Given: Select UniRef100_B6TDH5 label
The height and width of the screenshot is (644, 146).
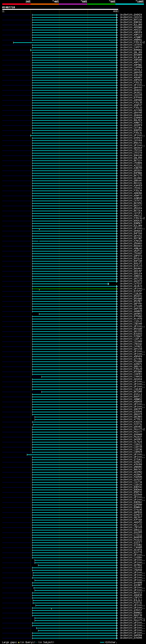Looking at the screenshot, I should click(131, 392).
